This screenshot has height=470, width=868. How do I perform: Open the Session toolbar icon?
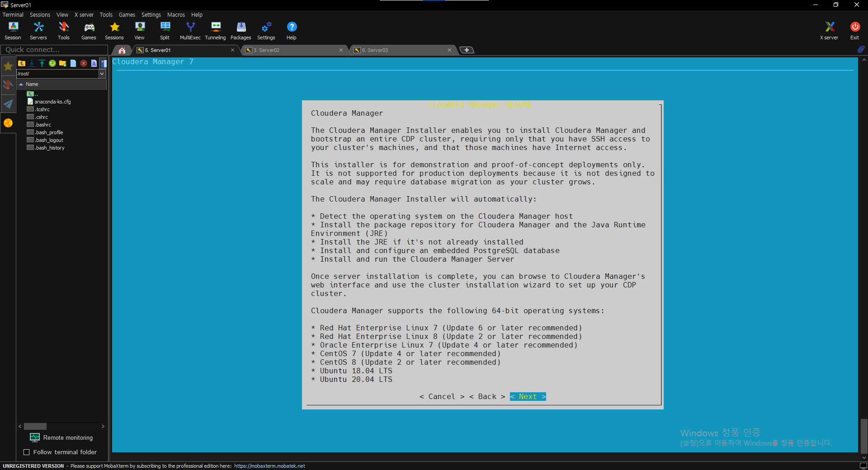pos(13,31)
